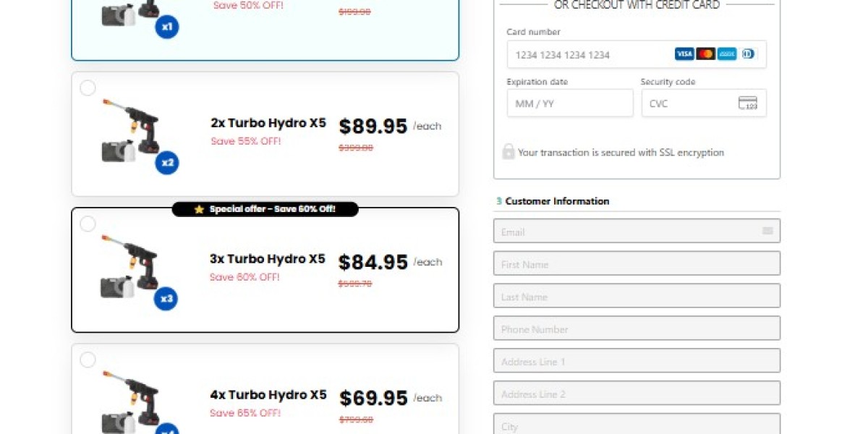Click the SSL encryption lock icon
This screenshot has width=868, height=434.
(x=509, y=152)
